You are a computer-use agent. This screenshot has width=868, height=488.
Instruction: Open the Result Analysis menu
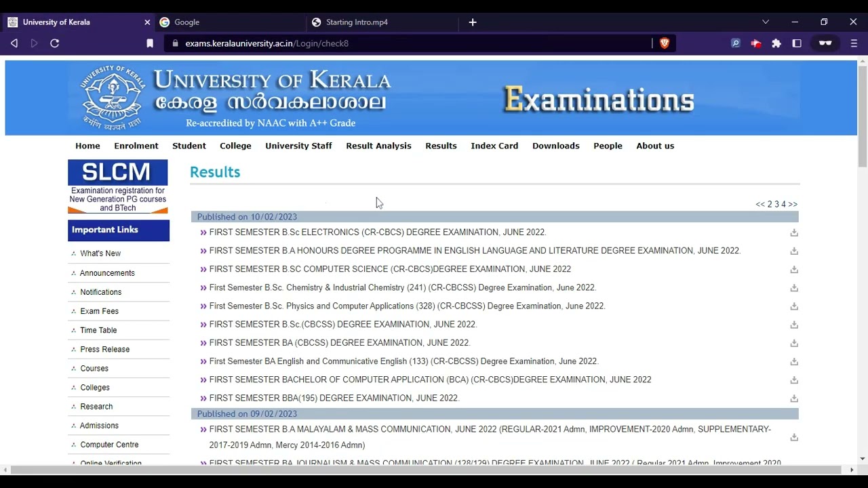378,146
